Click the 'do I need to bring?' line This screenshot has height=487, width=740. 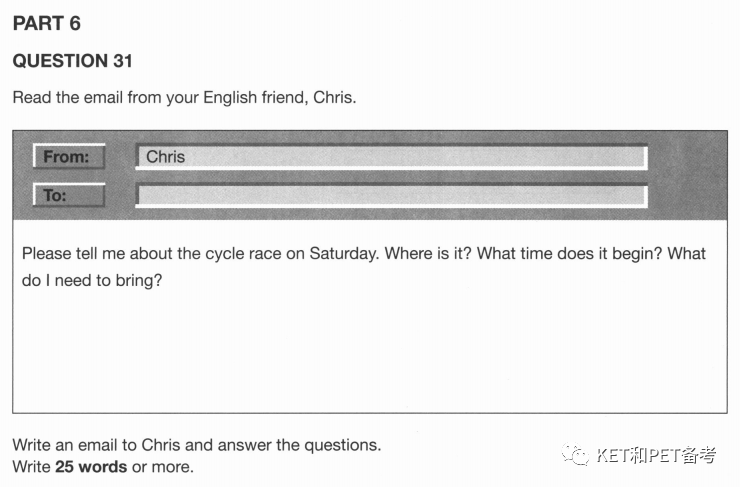point(92,280)
